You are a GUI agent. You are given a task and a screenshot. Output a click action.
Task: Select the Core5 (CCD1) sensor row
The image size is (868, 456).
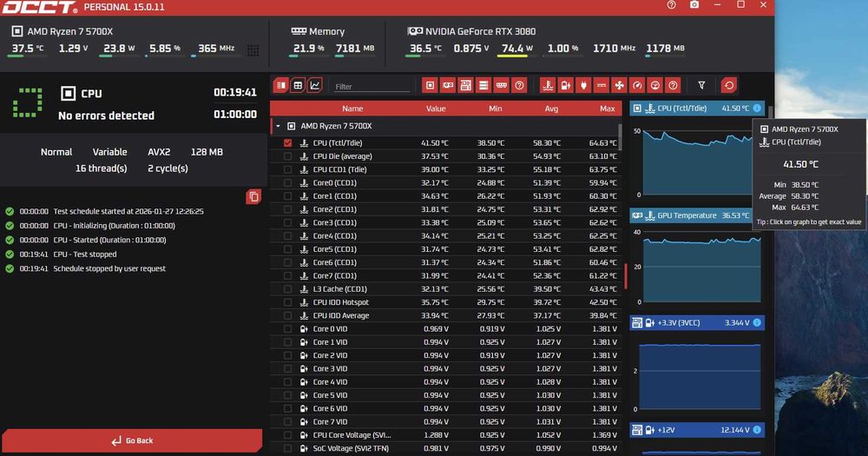click(x=445, y=249)
